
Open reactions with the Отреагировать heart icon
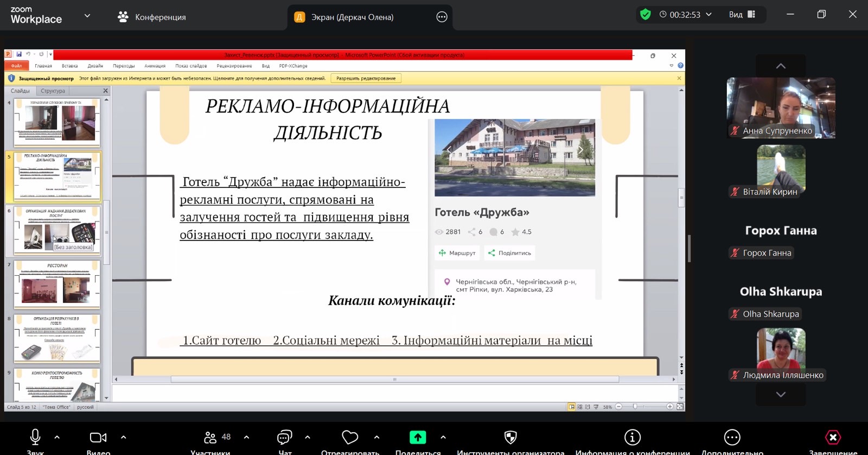(x=350, y=437)
